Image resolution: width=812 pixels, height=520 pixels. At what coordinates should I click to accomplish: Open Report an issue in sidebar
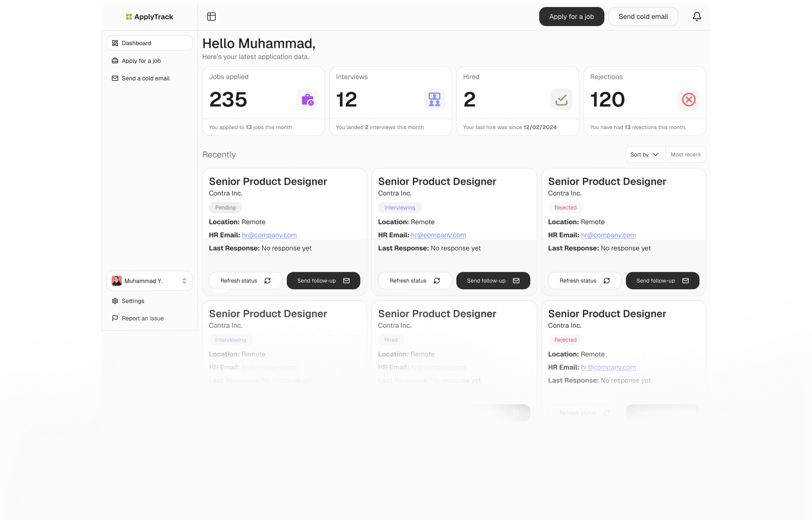(142, 318)
